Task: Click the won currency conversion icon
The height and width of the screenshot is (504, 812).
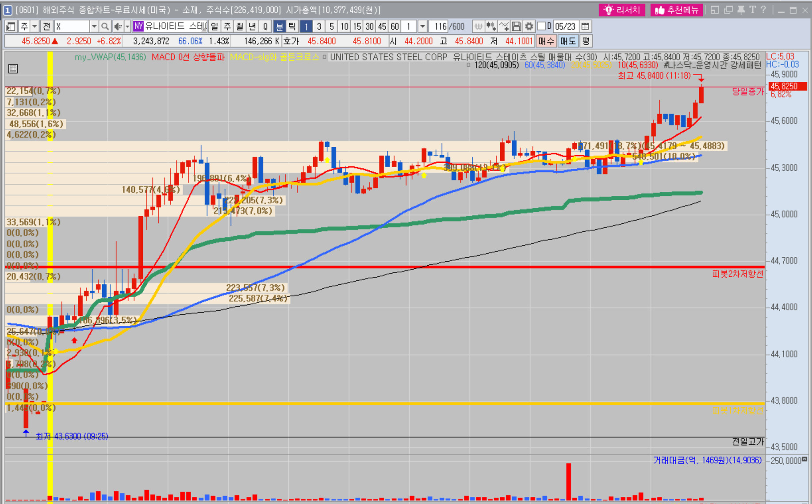Action: 478,27
